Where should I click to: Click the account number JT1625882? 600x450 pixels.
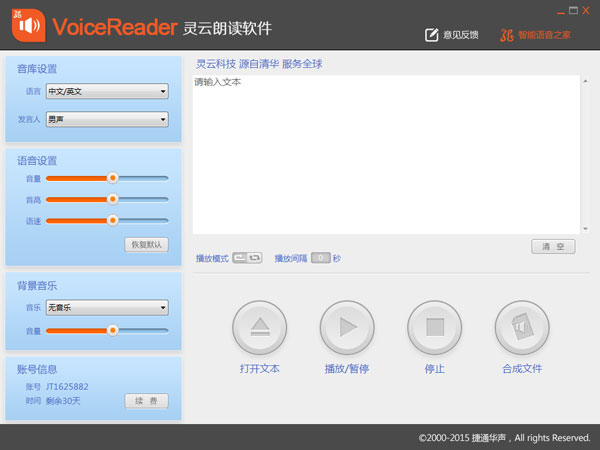pos(67,386)
